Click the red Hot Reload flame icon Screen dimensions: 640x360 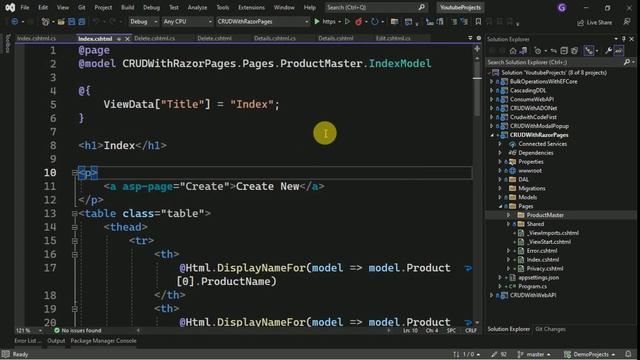359,22
